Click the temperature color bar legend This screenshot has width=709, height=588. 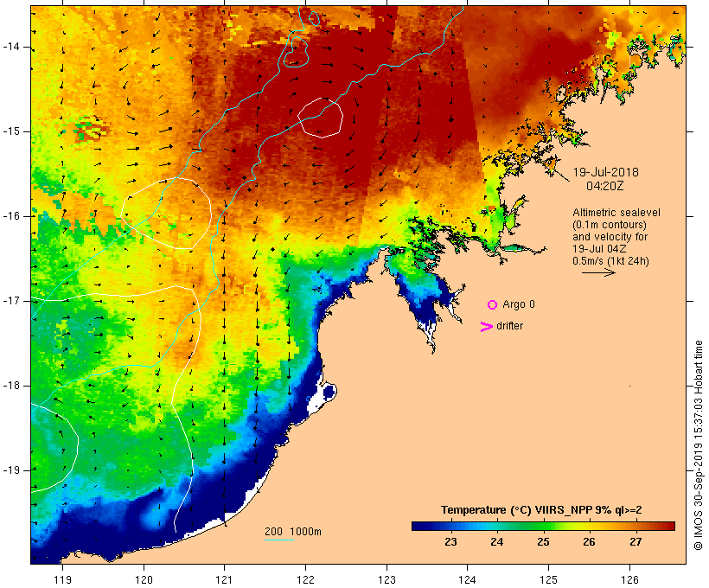pyautogui.click(x=543, y=526)
